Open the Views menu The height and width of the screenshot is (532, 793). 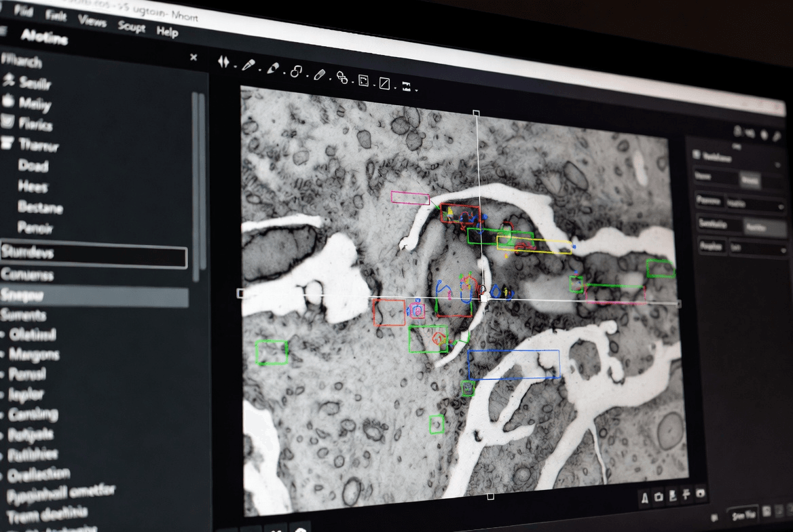coord(92,21)
